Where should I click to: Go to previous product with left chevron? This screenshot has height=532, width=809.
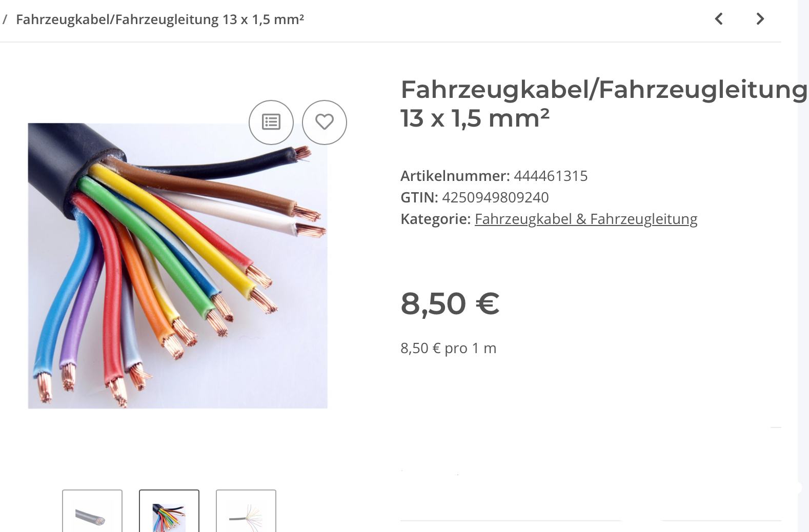tap(719, 19)
